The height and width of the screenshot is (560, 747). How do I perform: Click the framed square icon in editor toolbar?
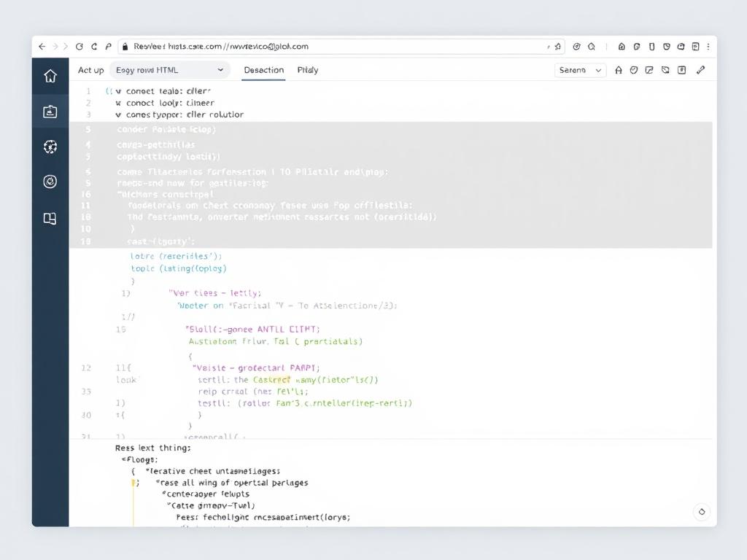point(682,71)
